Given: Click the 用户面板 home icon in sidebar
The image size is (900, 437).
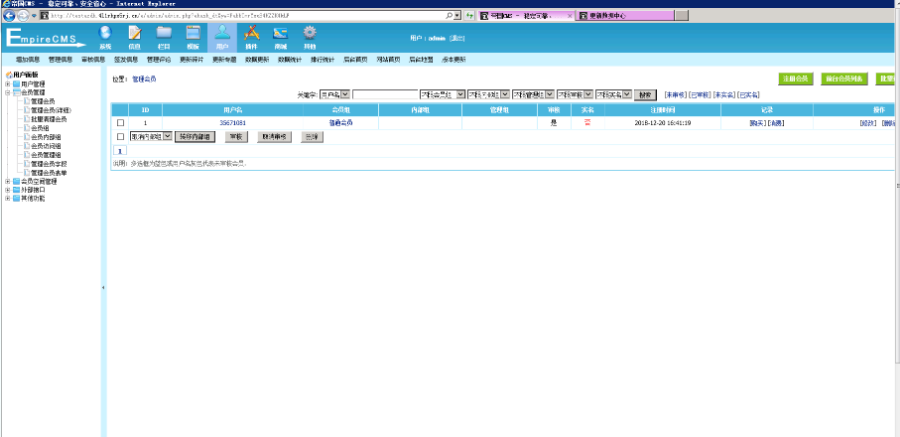Looking at the screenshot, I should (x=9, y=75).
